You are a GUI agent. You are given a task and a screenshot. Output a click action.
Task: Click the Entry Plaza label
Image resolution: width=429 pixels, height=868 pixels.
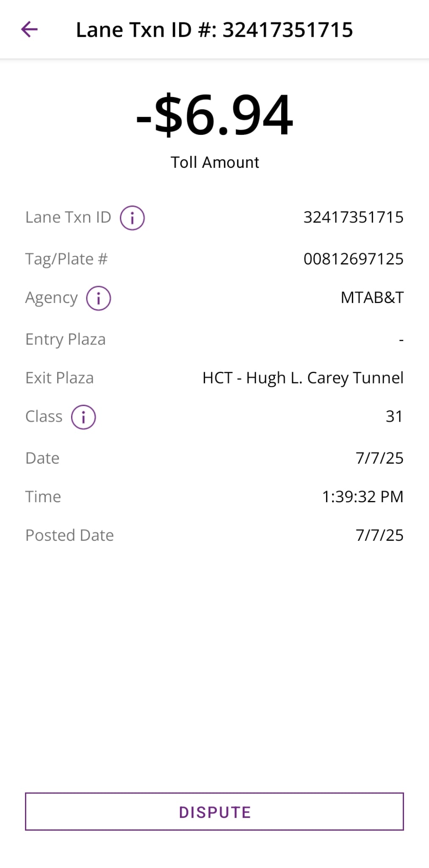(x=65, y=339)
